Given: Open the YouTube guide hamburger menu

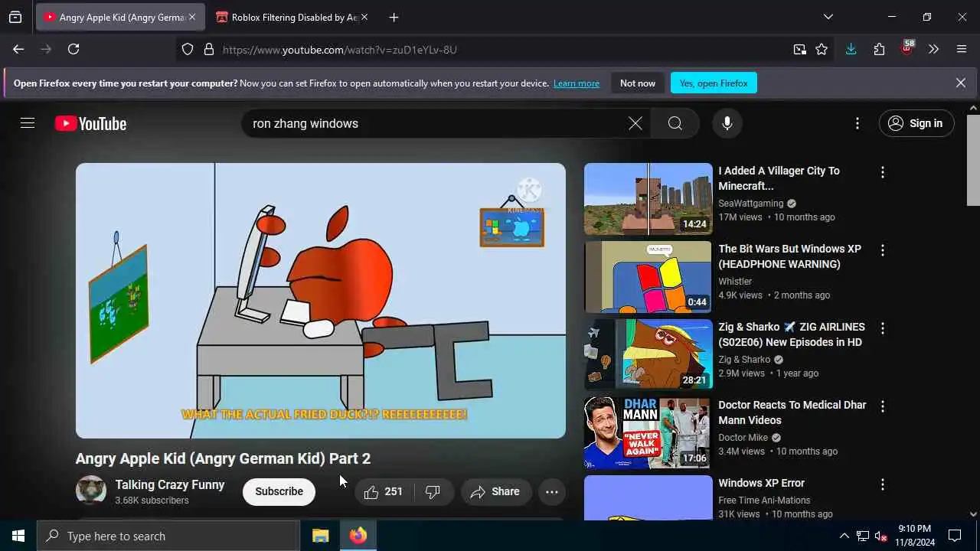Looking at the screenshot, I should pyautogui.click(x=28, y=123).
